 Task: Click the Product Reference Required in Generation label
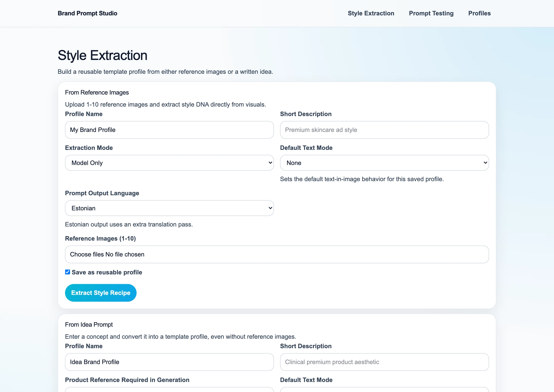(127, 380)
